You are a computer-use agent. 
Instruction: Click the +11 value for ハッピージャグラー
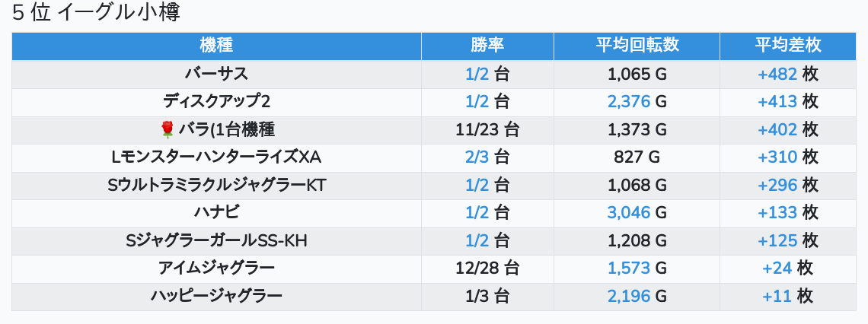point(777,297)
